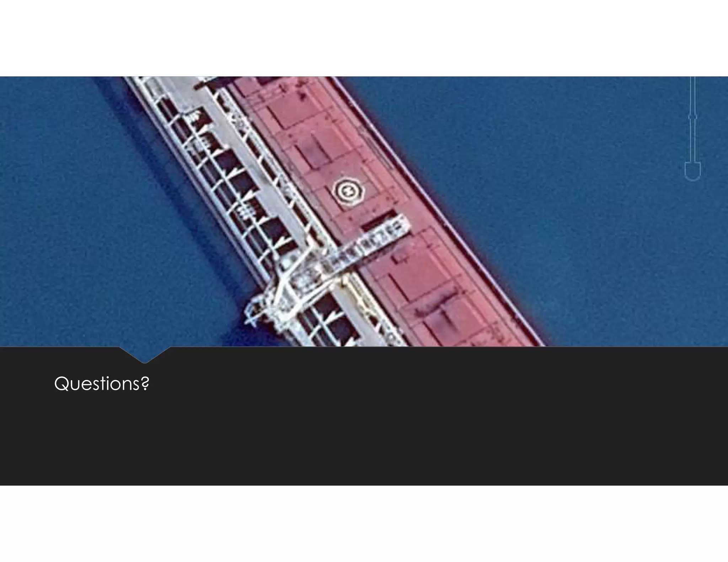Select the outlined probe graphic at top right

pos(692,129)
